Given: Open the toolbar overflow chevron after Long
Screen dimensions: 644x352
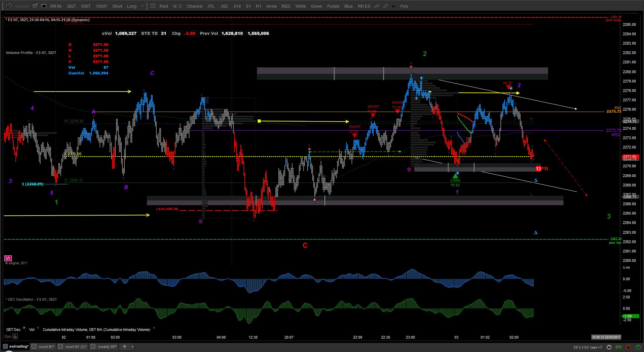Looking at the screenshot, I should point(142,6).
